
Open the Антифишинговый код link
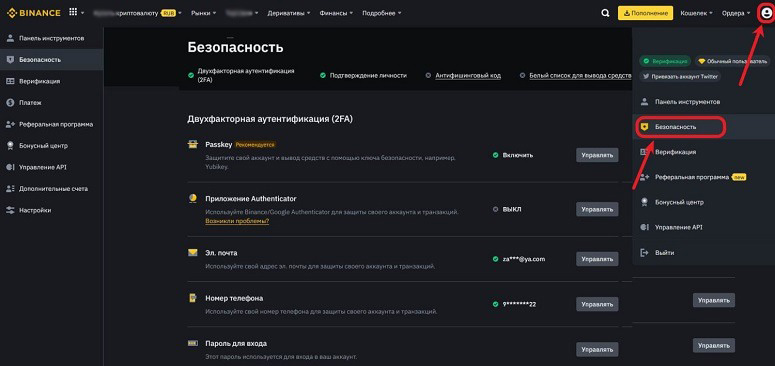click(x=468, y=76)
